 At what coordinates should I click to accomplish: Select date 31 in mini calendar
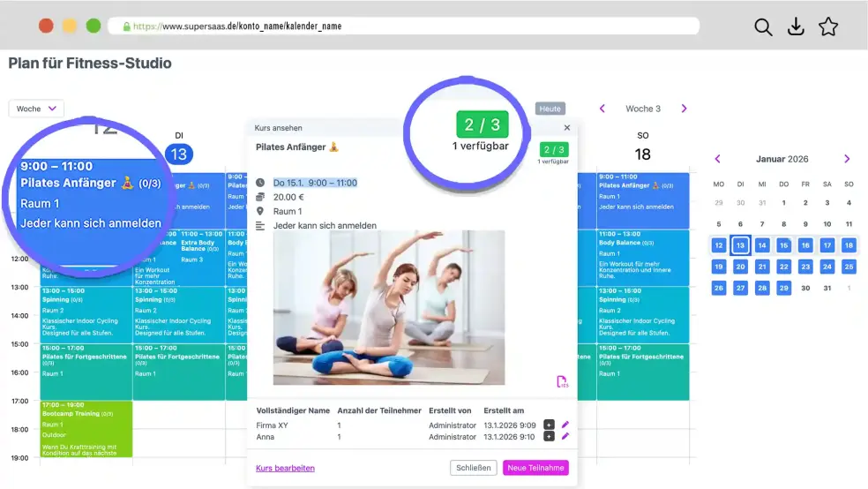[827, 288]
